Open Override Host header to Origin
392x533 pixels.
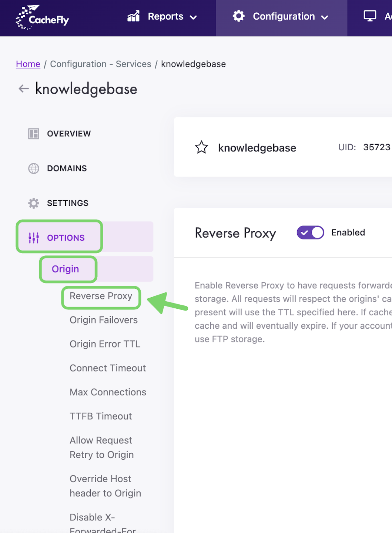[105, 486]
